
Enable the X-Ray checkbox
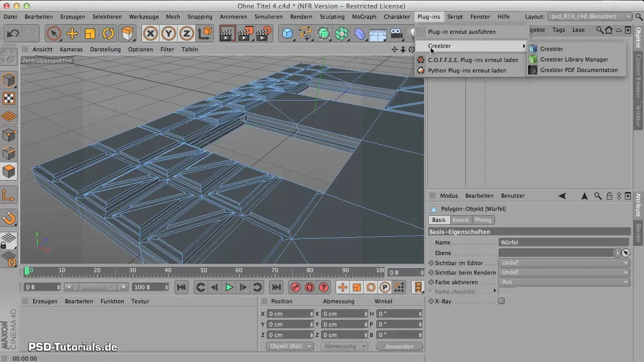501,301
